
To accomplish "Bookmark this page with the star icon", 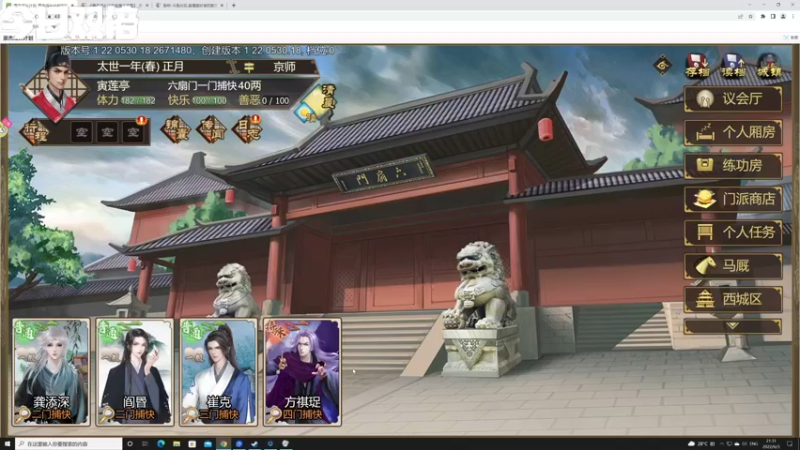I will pos(751,16).
